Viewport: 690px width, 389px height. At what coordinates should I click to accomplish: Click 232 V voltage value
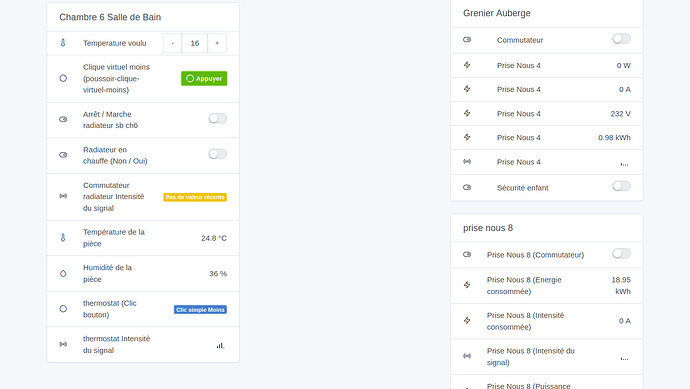(x=620, y=114)
